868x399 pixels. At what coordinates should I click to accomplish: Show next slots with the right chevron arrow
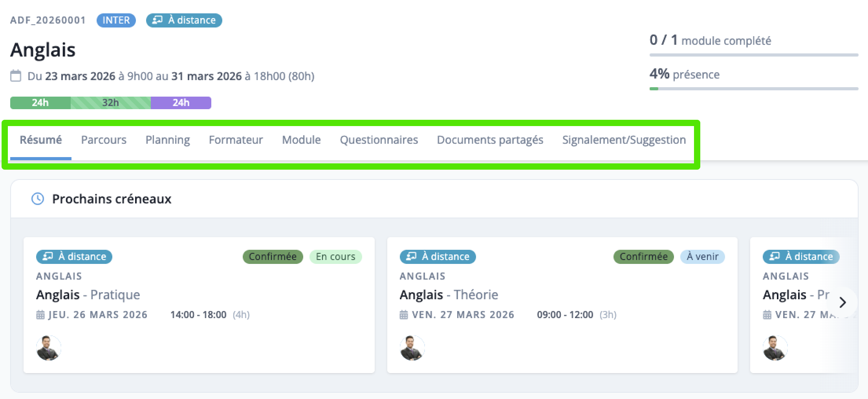[842, 302]
